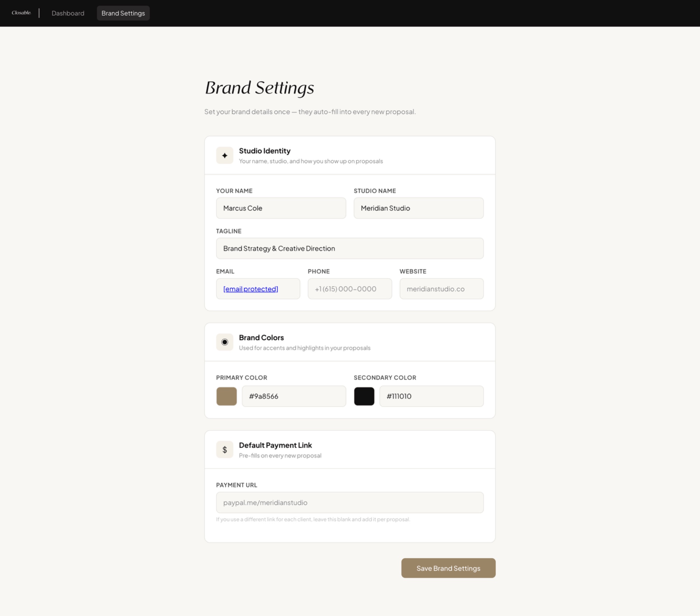Viewport: 700px width, 616px height.
Task: Focus the Your Name field with Marcus Cole
Action: 281,208
